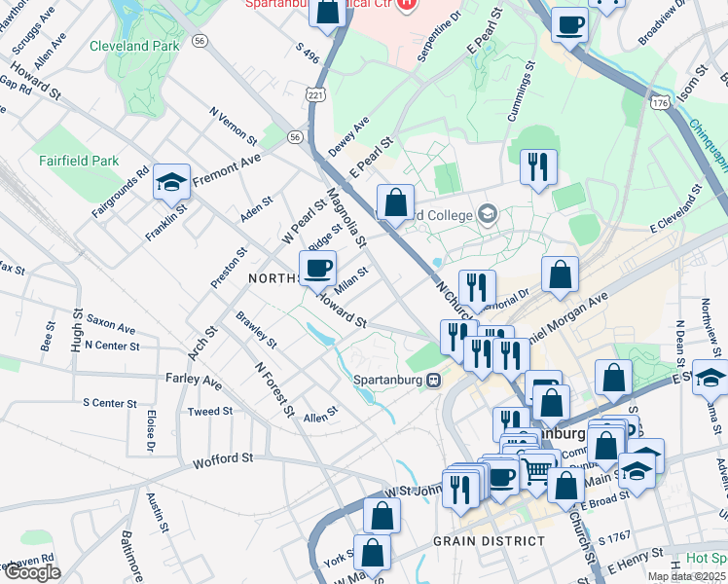Click the Spartanburg train station icon
This screenshot has height=584, width=728.
point(434,381)
